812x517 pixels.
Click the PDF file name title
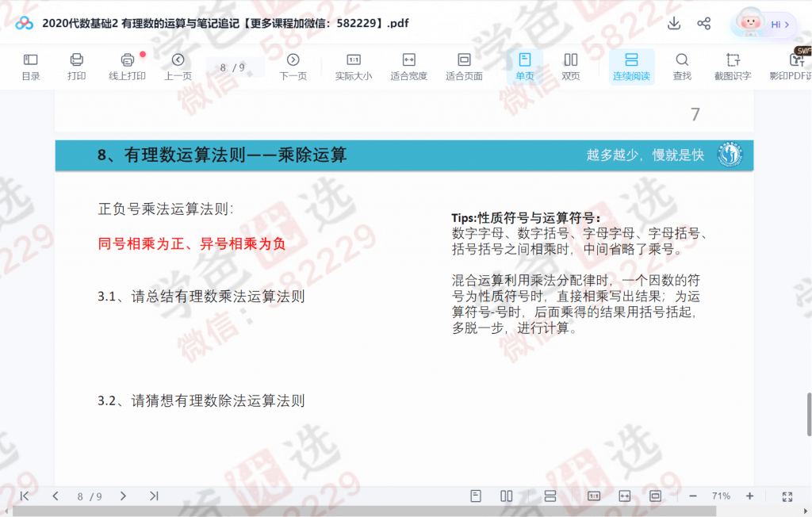click(225, 23)
